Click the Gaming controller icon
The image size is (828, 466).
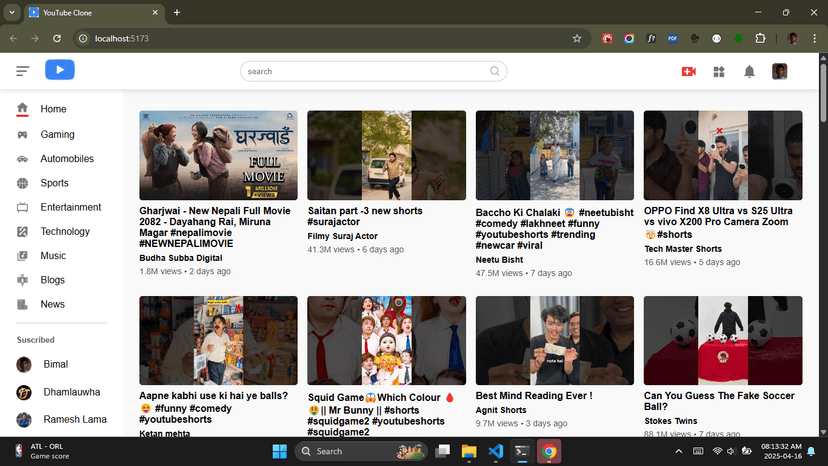[22, 135]
